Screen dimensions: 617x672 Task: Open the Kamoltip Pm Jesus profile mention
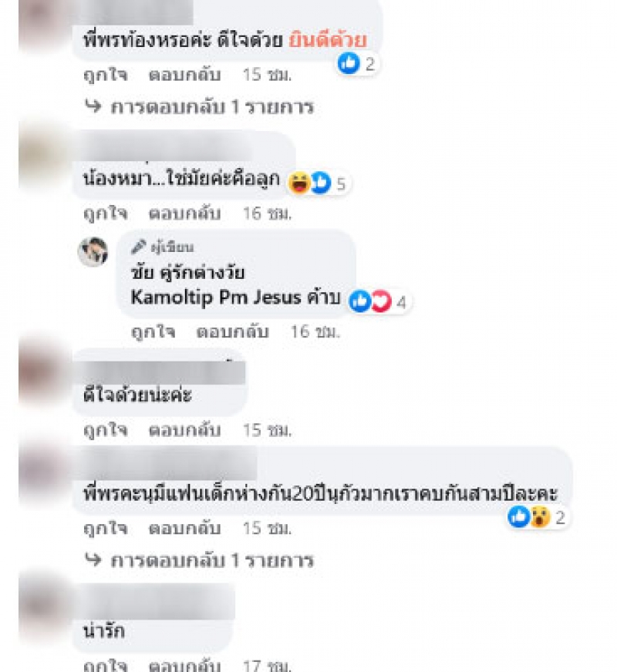216,297
